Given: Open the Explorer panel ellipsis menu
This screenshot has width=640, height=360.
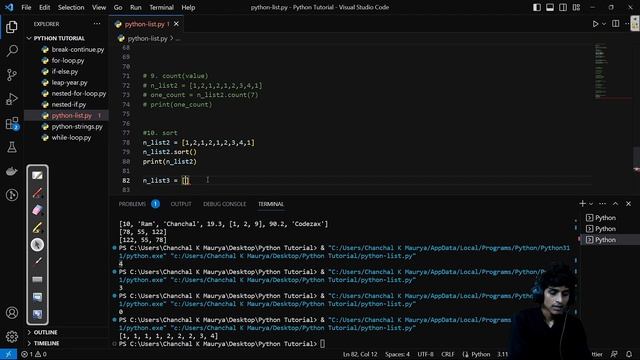Looking at the screenshot, I should tap(97, 24).
